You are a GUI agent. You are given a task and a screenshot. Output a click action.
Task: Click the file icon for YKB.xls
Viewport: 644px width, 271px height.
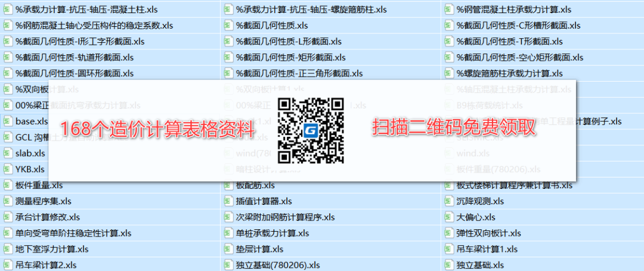(x=8, y=169)
